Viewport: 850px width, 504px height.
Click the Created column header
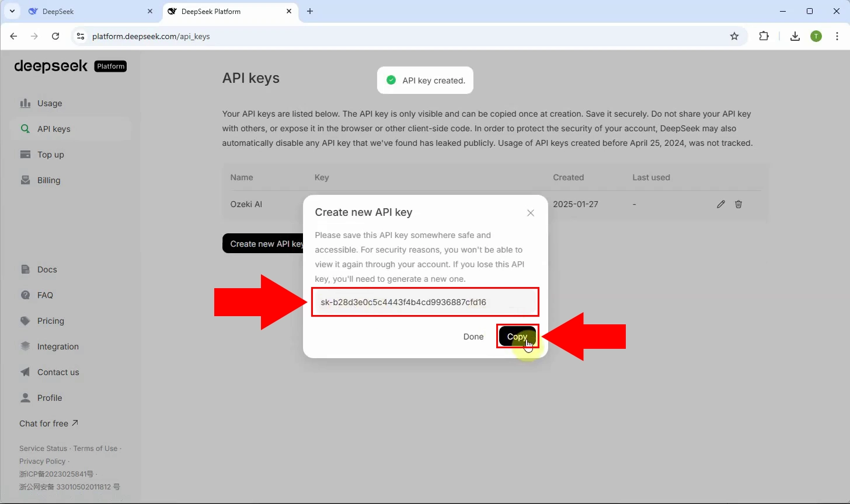click(569, 177)
